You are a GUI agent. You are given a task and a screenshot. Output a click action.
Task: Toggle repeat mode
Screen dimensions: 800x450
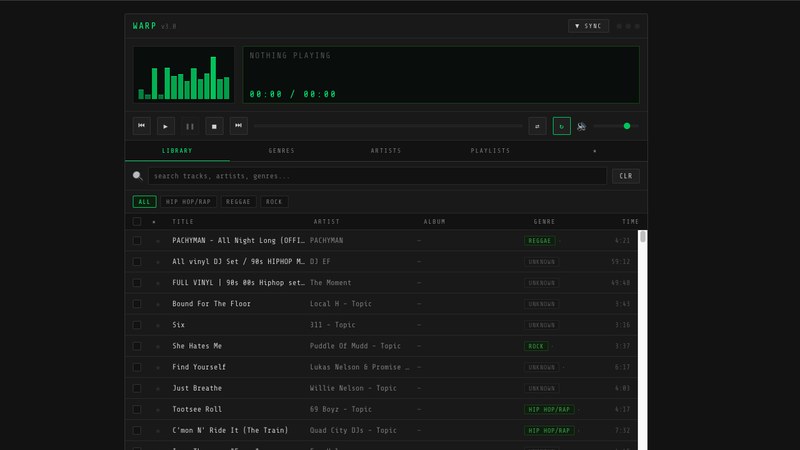pyautogui.click(x=562, y=126)
